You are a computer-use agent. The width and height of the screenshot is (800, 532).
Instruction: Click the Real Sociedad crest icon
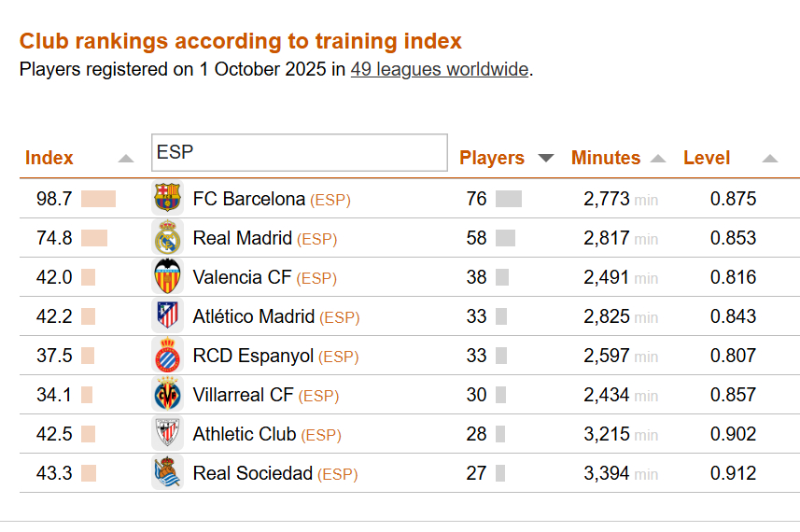(167, 473)
